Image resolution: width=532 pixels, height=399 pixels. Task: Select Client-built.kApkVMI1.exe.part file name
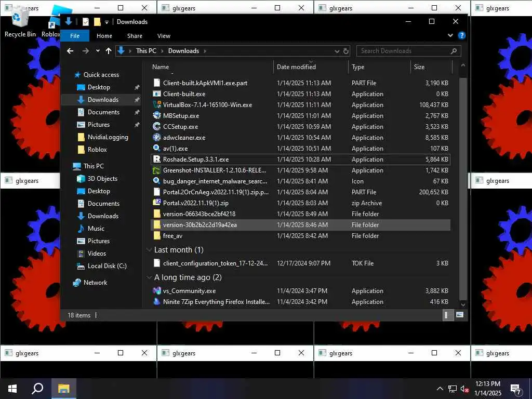tap(205, 83)
